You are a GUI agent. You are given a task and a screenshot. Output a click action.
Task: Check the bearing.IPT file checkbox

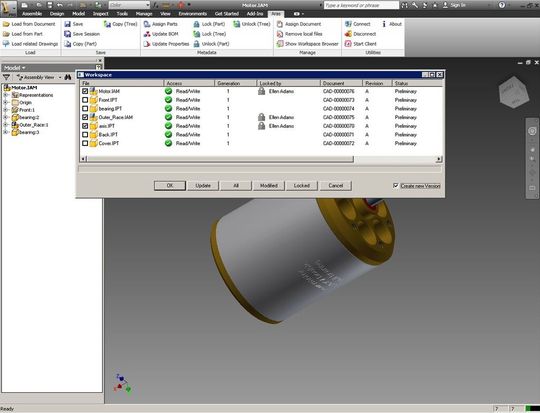85,109
